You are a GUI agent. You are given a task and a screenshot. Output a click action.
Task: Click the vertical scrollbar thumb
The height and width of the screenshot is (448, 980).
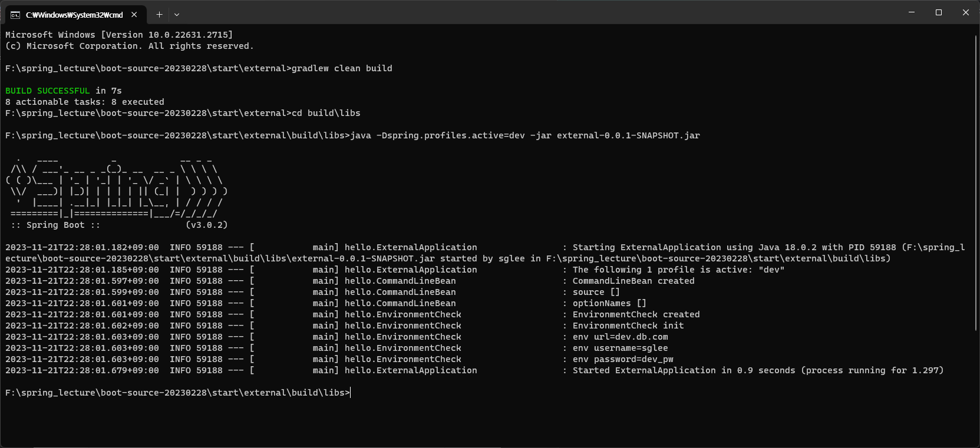pos(976,182)
